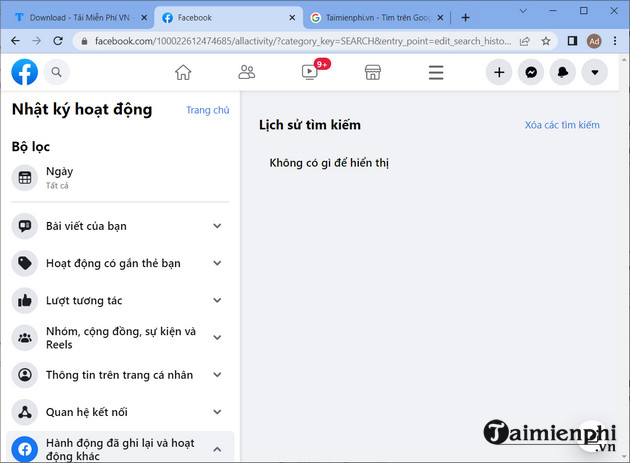This screenshot has width=630, height=463.
Task: Open a new browser tab
Action: 465,18
